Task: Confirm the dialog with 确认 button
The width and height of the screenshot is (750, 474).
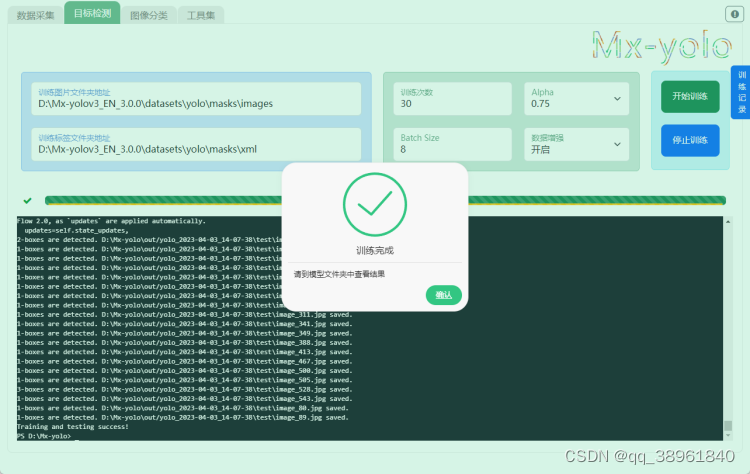Action: click(x=443, y=295)
